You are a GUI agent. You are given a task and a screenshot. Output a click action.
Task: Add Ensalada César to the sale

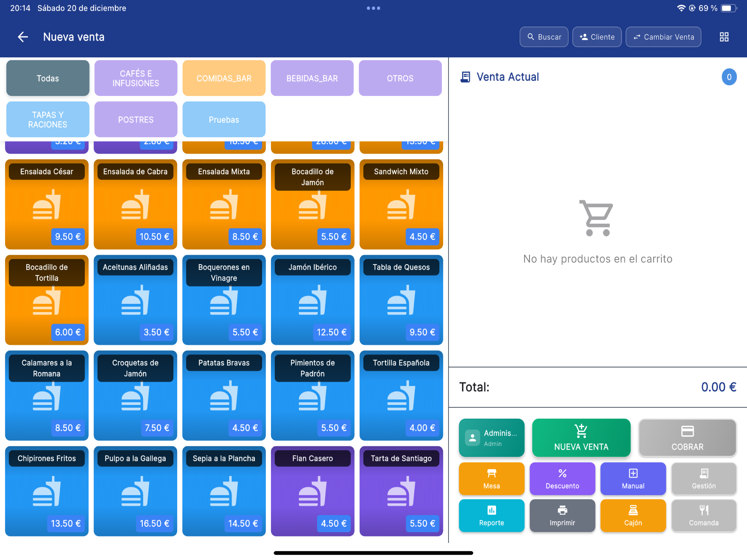pos(46,204)
